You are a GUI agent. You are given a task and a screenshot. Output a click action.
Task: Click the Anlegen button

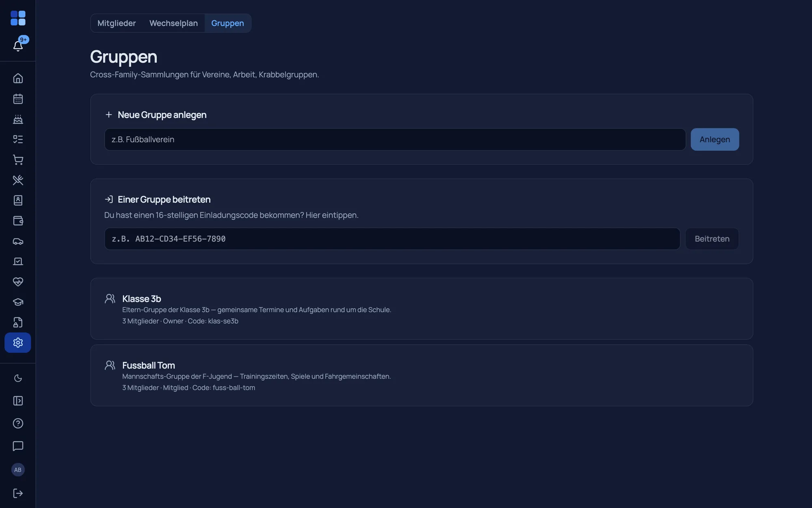pyautogui.click(x=715, y=139)
